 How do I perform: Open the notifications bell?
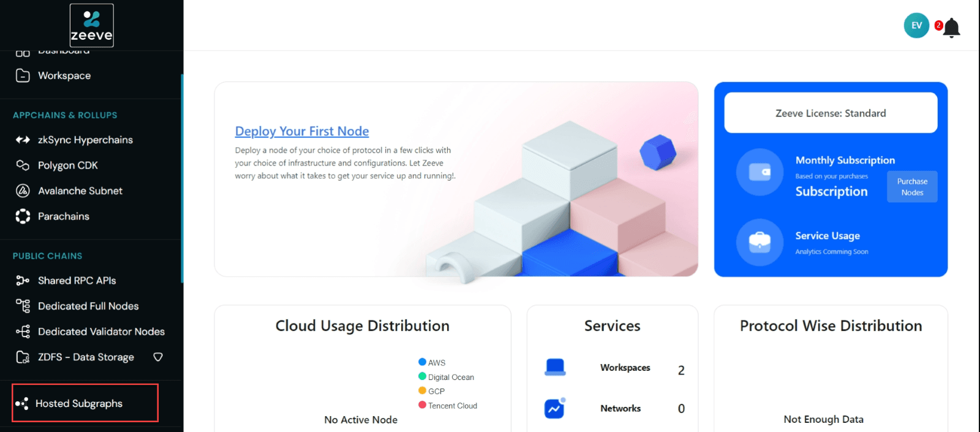tap(952, 28)
